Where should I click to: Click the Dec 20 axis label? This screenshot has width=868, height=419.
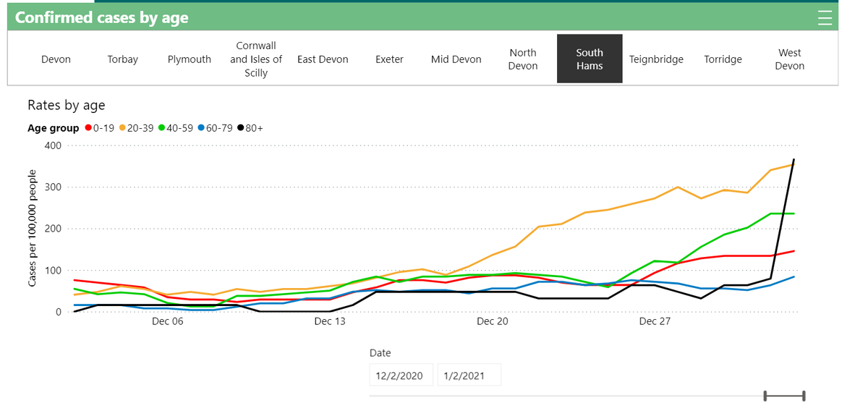click(493, 322)
